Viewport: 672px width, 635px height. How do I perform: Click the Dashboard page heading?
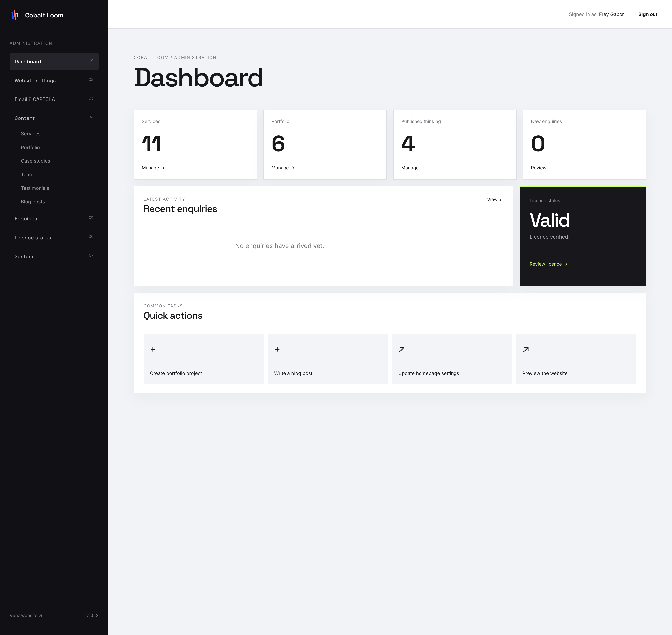198,78
